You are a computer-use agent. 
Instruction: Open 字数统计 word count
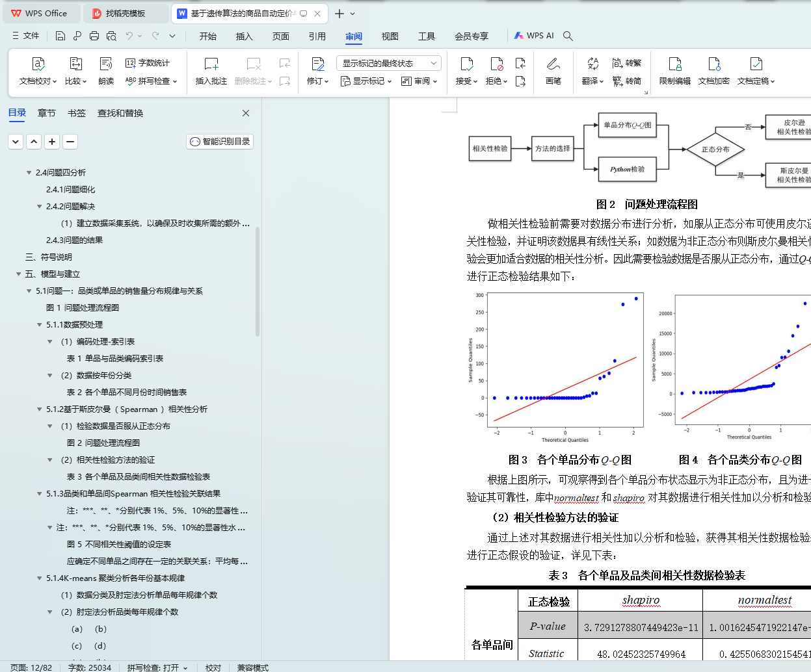click(x=148, y=63)
